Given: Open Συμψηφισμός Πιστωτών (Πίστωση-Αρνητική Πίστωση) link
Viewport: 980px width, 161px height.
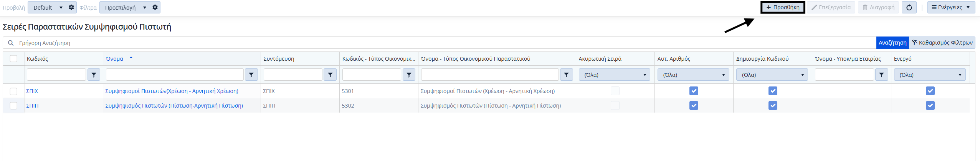Looking at the screenshot, I should [x=174, y=105].
